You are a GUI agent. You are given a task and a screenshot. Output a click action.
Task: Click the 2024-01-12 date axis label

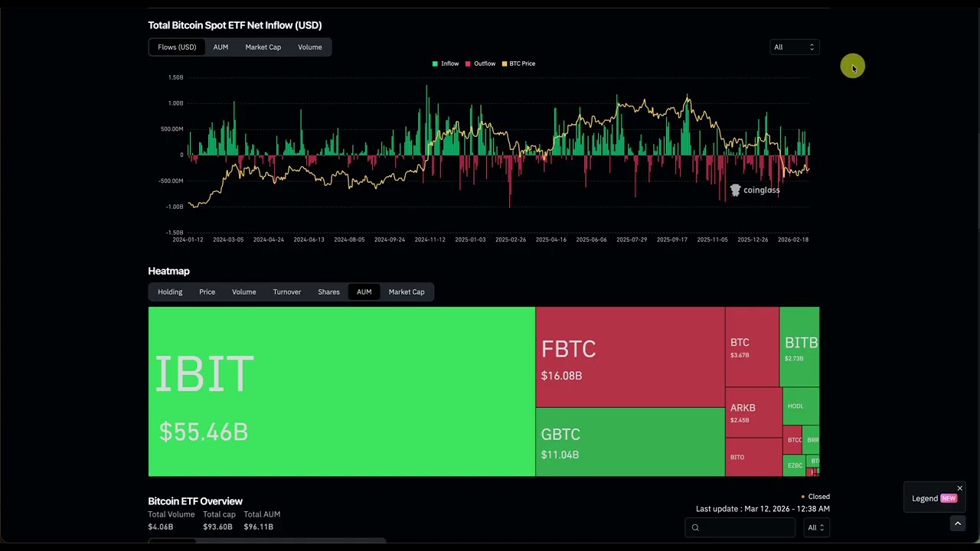point(188,240)
